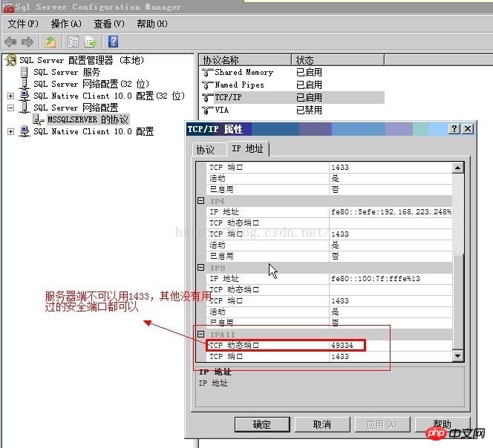Viewport: 493px width, 448px height.
Task: Click the Up one level folder icon
Action: tap(50, 42)
